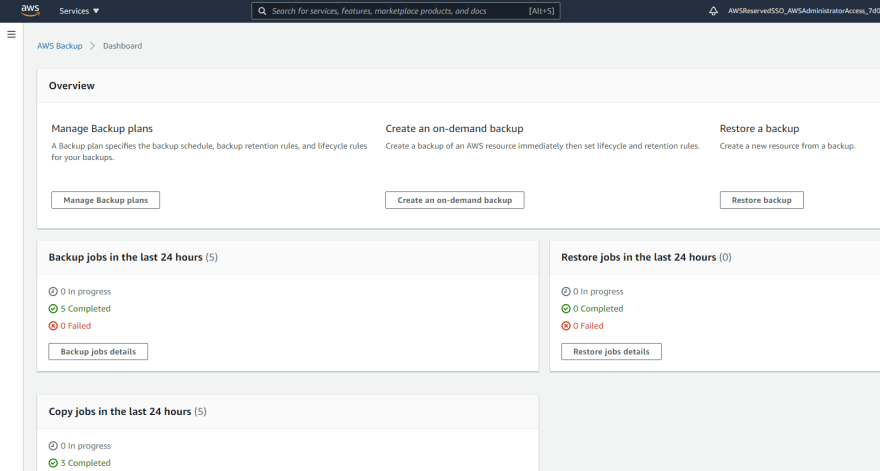Click '0 In progress' under Copy jobs

(x=86, y=446)
